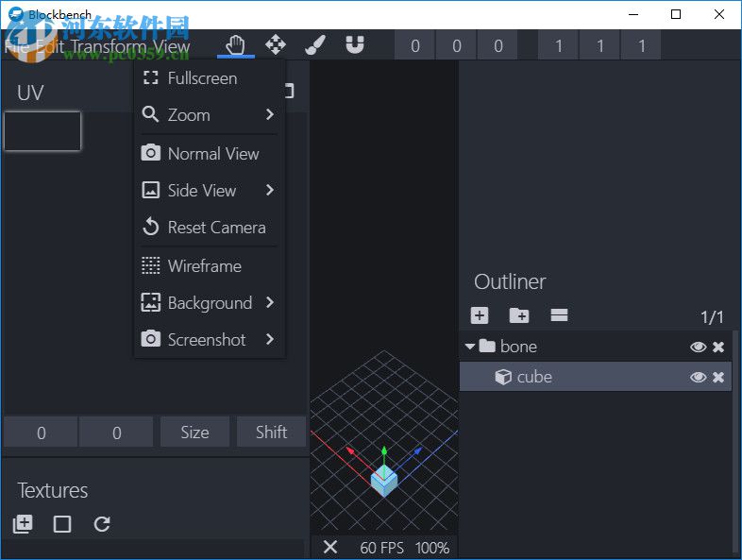The image size is (742, 560).
Task: Import texture with the add icon
Action: point(23,524)
